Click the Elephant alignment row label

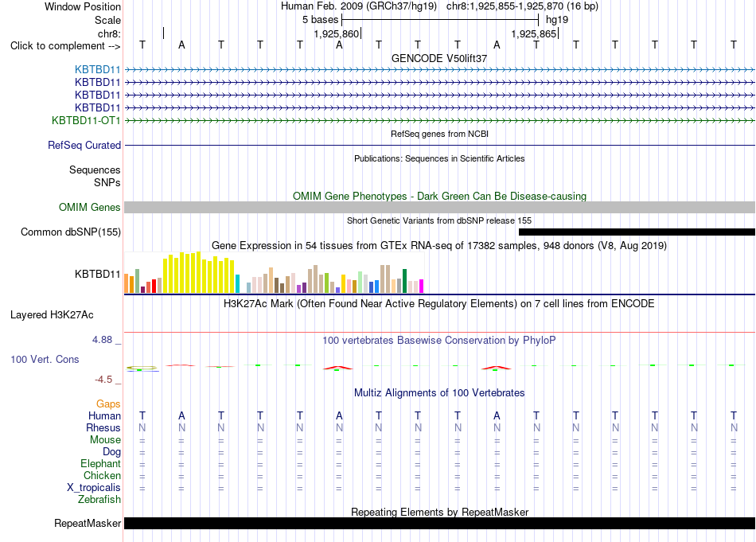click(101, 464)
